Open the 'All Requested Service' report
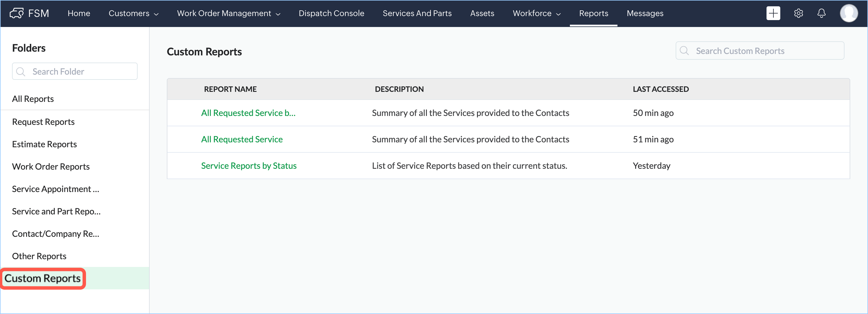This screenshot has height=314, width=868. click(242, 139)
